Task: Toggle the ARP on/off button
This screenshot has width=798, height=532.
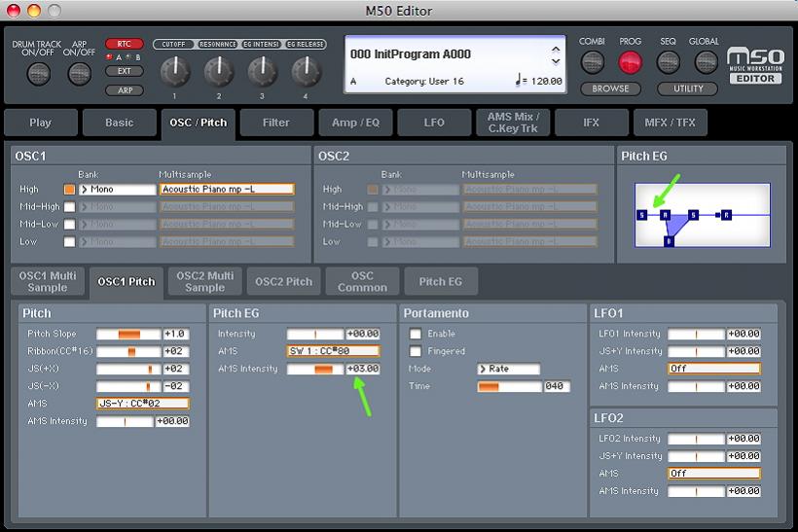Action: point(80,74)
